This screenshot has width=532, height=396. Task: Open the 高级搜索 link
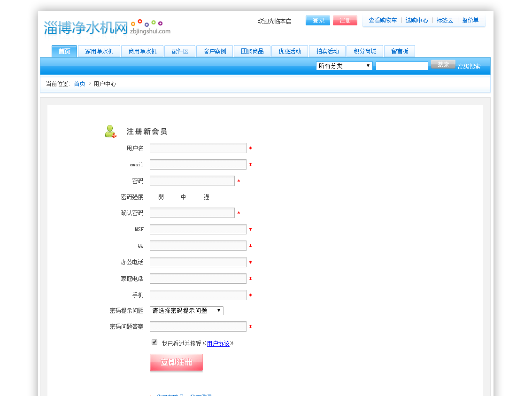coord(469,67)
